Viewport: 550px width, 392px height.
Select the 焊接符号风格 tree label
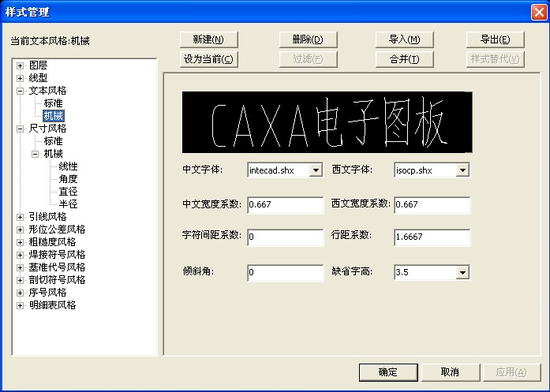pyautogui.click(x=57, y=255)
